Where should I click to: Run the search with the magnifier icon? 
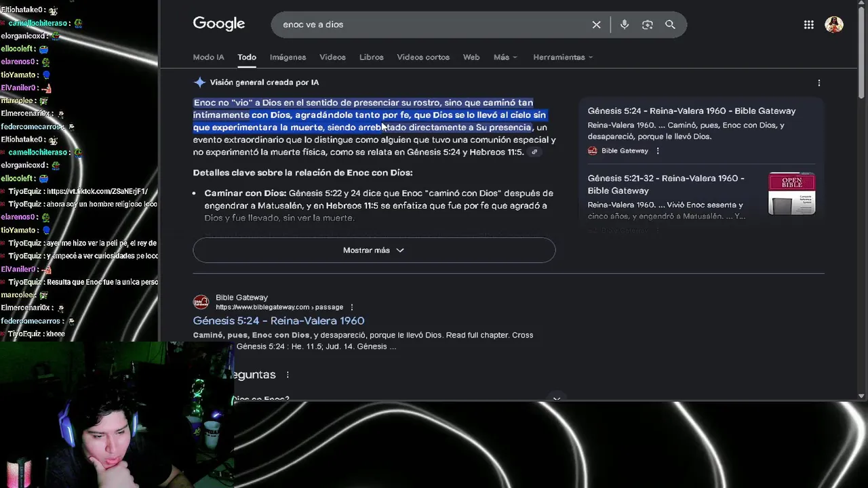(670, 24)
